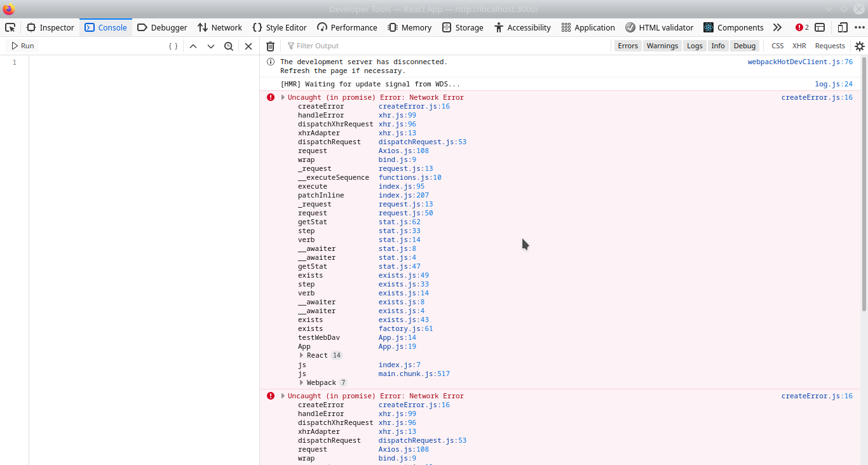Viewport: 868px width, 465px height.
Task: Toggle the Warnings filter
Action: pos(662,45)
